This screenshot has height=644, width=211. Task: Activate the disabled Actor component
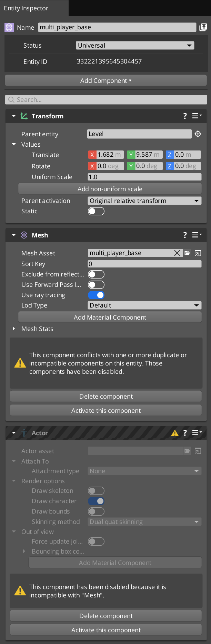[x=105, y=630]
